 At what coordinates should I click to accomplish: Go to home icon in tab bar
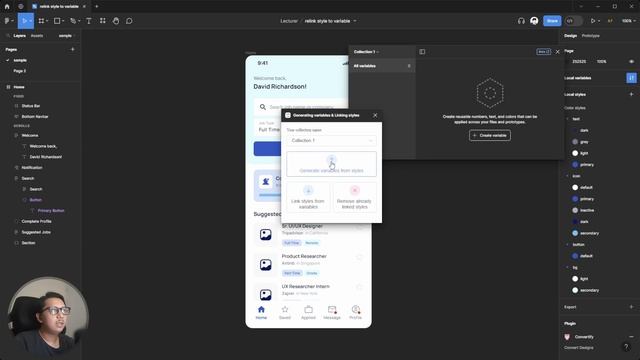7,7
